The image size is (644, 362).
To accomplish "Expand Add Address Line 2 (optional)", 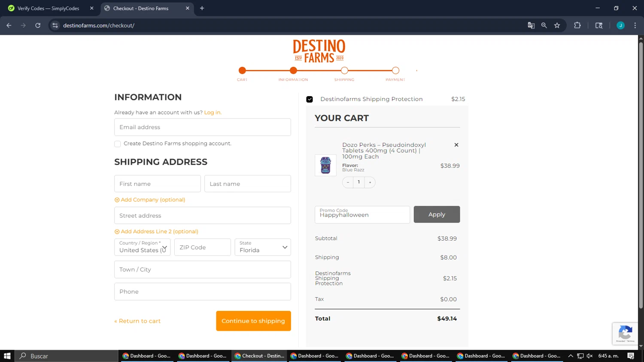I will pyautogui.click(x=156, y=232).
